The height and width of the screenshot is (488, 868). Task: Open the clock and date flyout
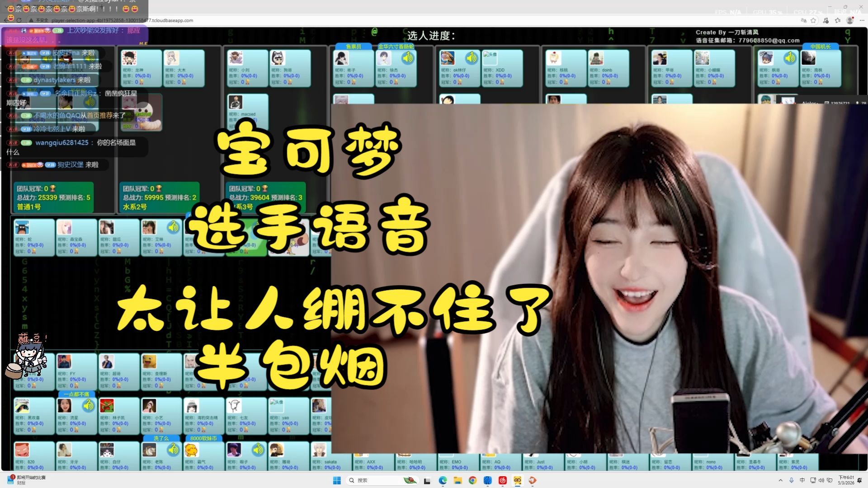[846, 480]
